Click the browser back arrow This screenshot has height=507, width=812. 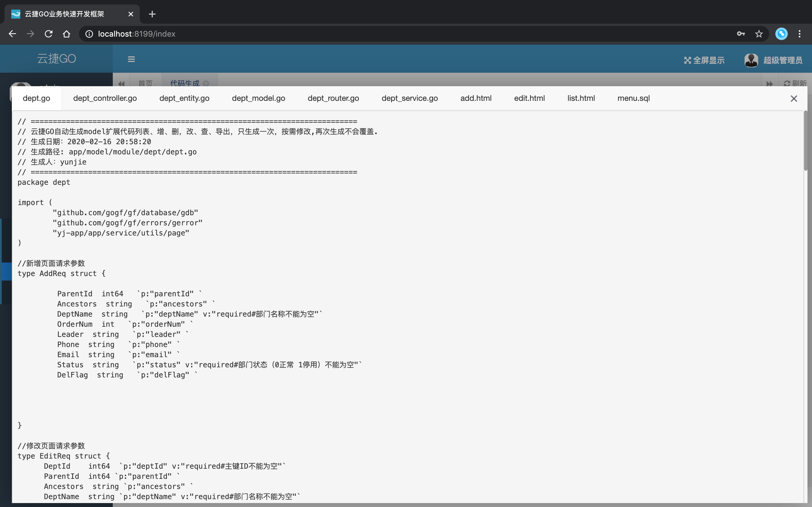click(12, 34)
